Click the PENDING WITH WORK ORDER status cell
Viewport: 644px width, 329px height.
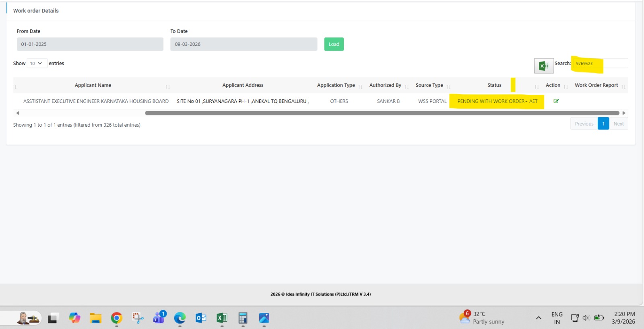(497, 101)
